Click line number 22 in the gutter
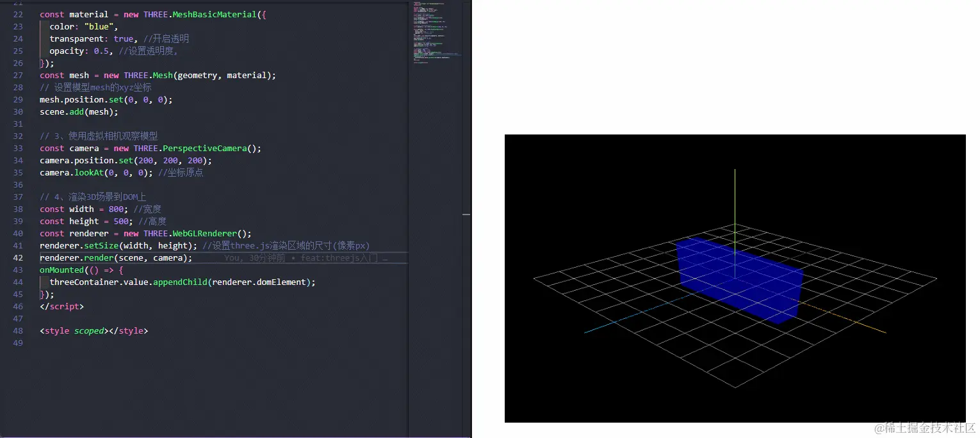Screen dimensions: 980x438 click(18, 14)
